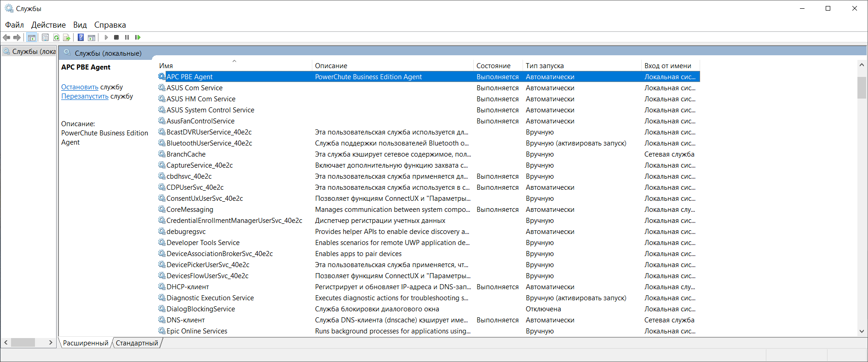Viewport: 868px width, 362px height.
Task: Sort the list by the Имя column header
Action: click(235, 65)
